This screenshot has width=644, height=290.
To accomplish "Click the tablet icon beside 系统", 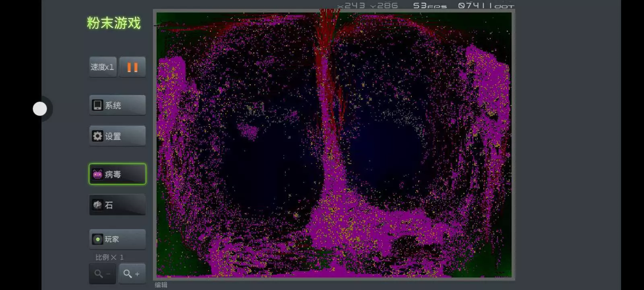I will 97,105.
